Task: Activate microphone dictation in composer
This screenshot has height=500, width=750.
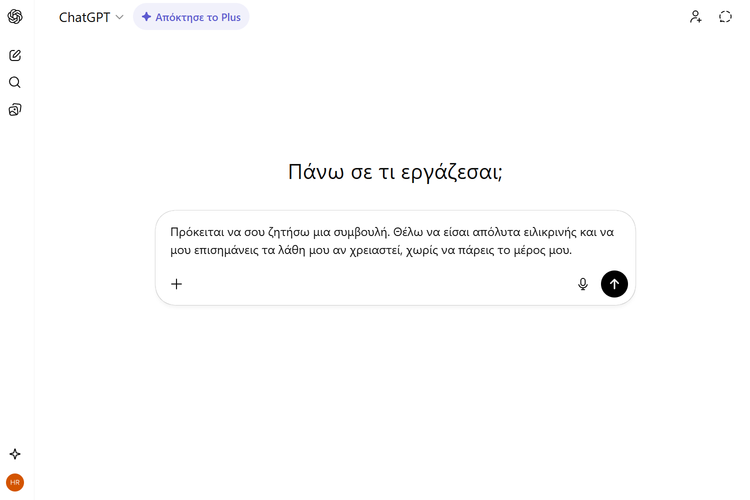Action: click(583, 284)
